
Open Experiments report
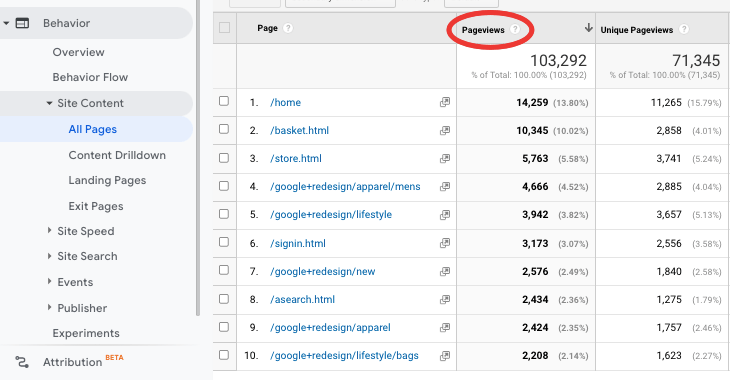tap(86, 333)
